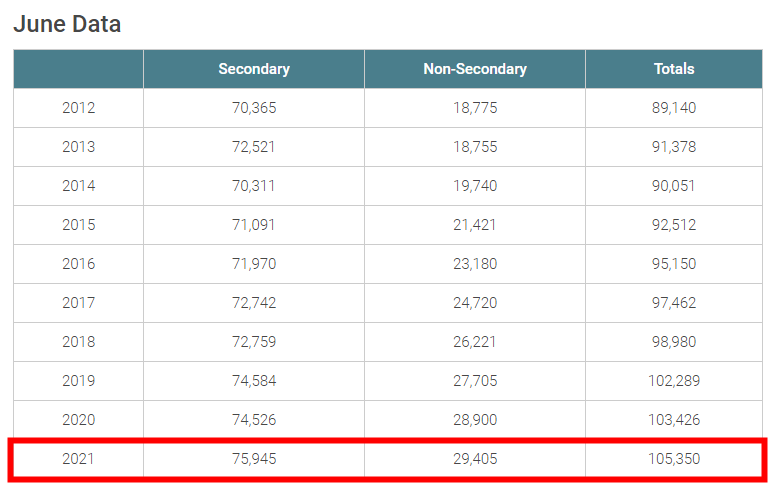The height and width of the screenshot is (492, 776).
Task: Select the 2021 year cell
Action: tap(79, 459)
